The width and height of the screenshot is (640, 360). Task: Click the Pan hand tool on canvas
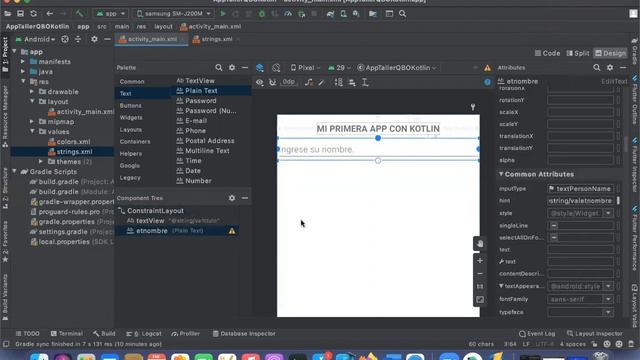pos(480,244)
